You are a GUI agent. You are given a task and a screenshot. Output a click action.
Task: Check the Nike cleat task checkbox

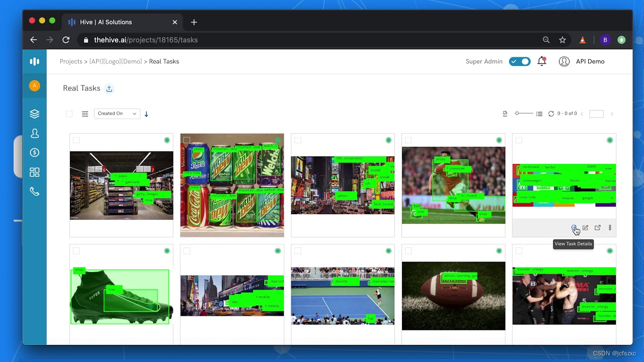point(76,251)
